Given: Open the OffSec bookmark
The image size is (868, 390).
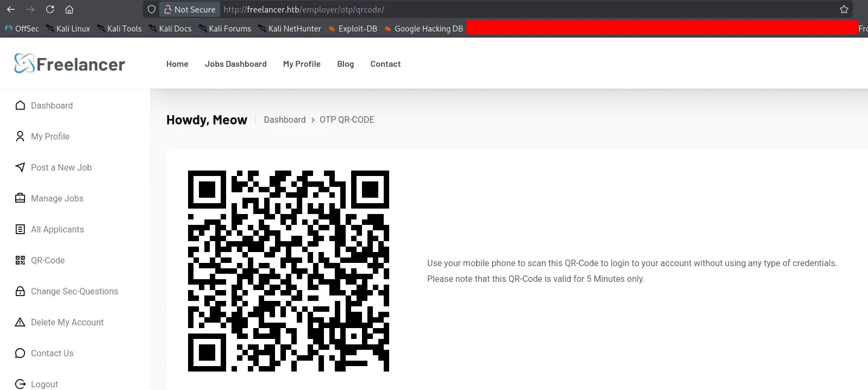Looking at the screenshot, I should 22,29.
